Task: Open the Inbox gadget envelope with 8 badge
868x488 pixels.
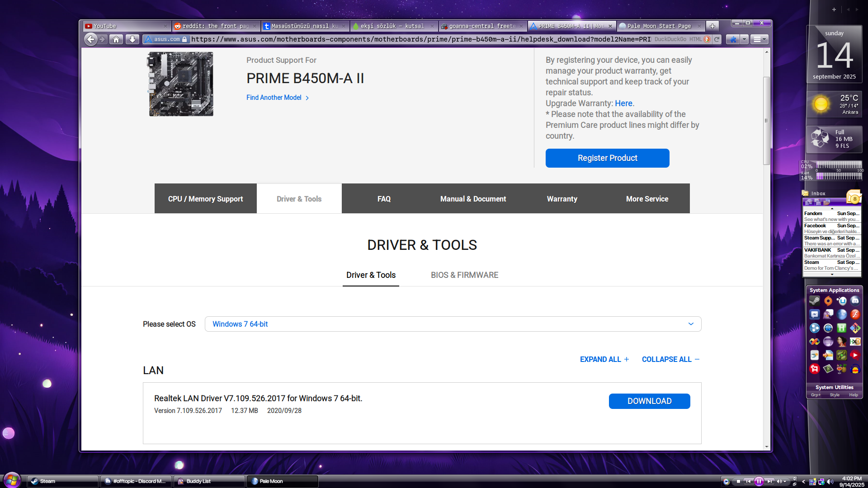Action: click(854, 197)
